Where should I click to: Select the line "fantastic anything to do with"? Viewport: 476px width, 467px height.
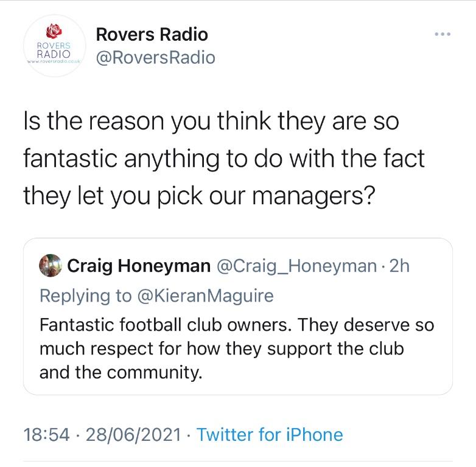224,159
